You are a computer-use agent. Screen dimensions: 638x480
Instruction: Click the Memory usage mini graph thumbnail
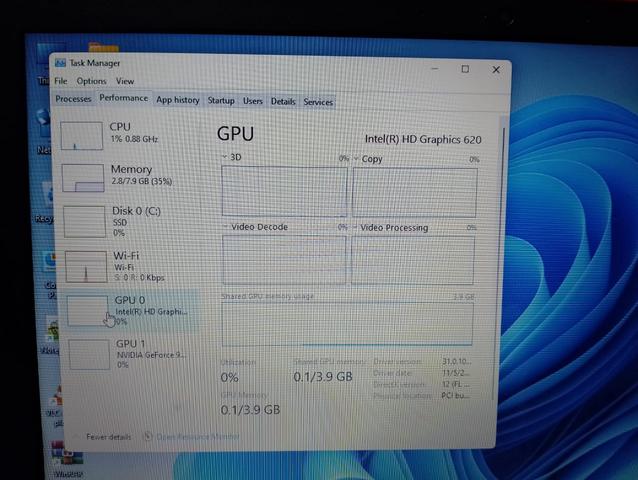pyautogui.click(x=83, y=178)
